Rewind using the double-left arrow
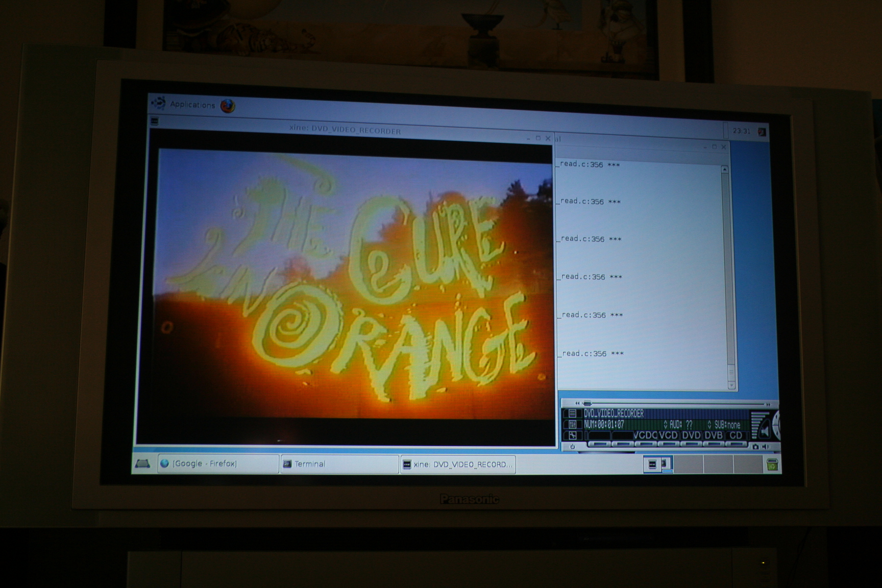 pos(577,403)
